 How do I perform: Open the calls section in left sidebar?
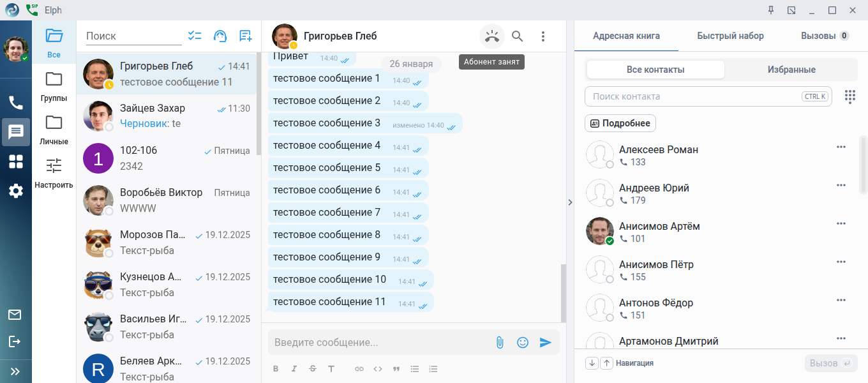[x=16, y=103]
